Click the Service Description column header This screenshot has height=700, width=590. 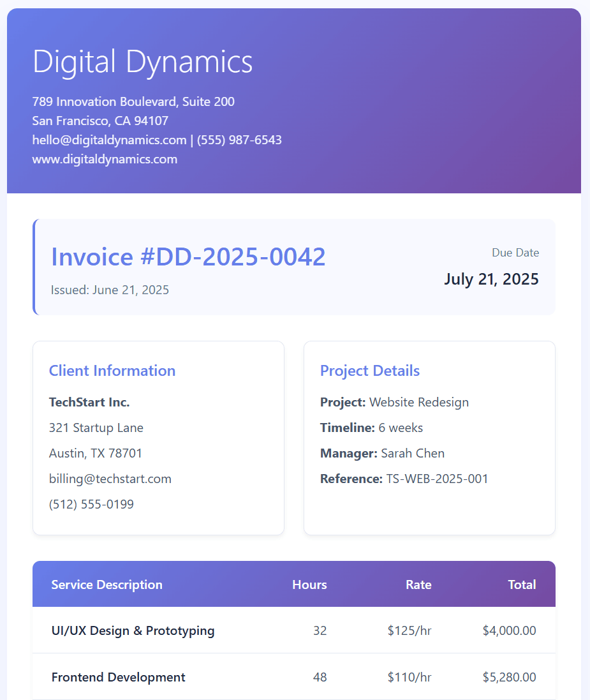coord(107,585)
